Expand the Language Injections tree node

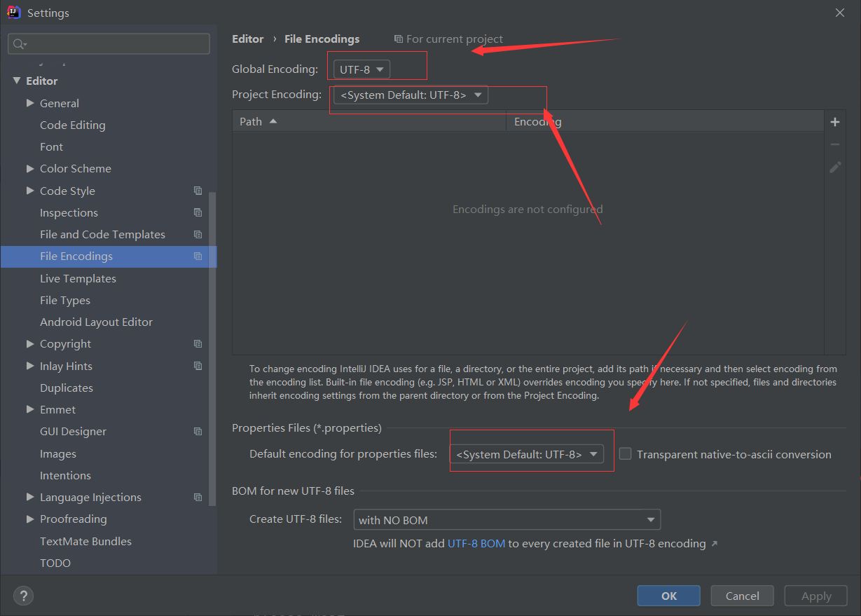30,498
